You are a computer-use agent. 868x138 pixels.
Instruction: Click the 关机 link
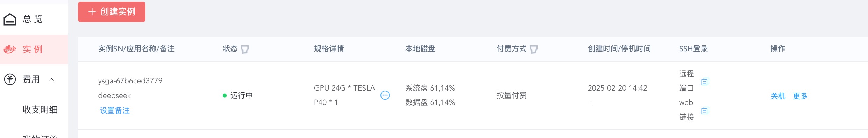(x=778, y=96)
